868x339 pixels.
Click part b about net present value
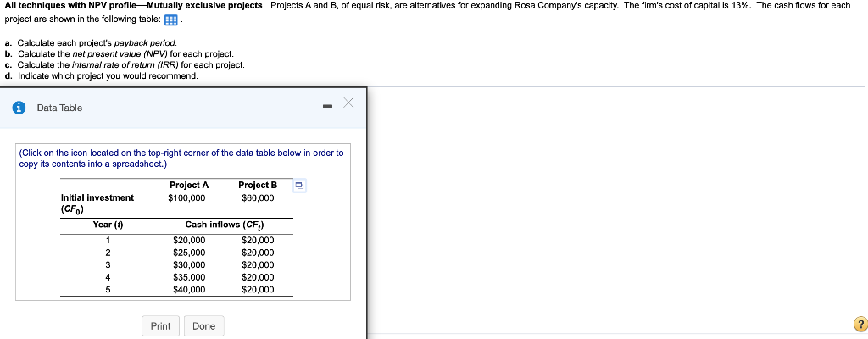click(119, 53)
